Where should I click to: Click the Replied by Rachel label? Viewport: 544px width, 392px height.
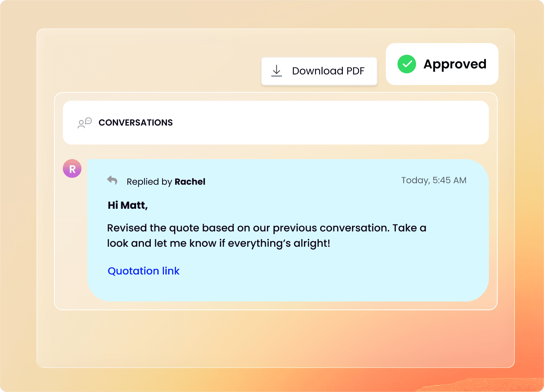pos(166,182)
